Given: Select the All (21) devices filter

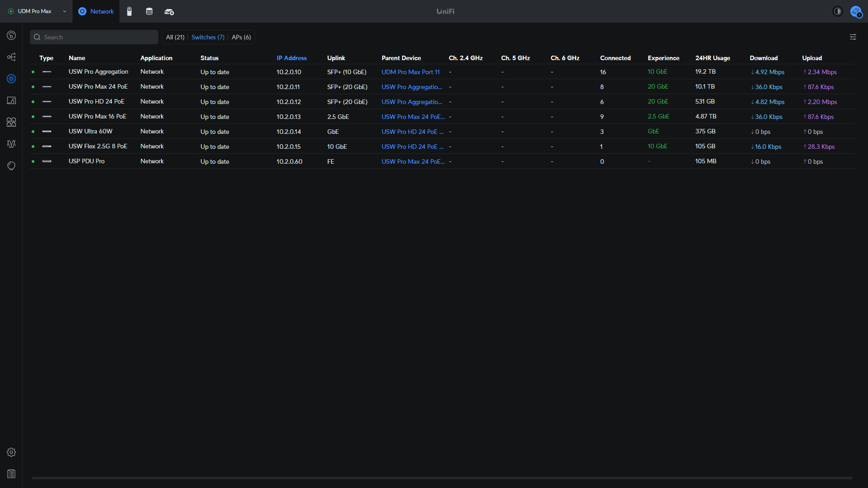Looking at the screenshot, I should click(x=175, y=37).
